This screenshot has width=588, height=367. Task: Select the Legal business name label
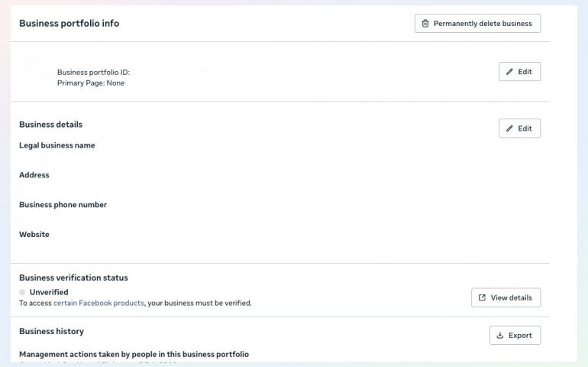click(57, 145)
